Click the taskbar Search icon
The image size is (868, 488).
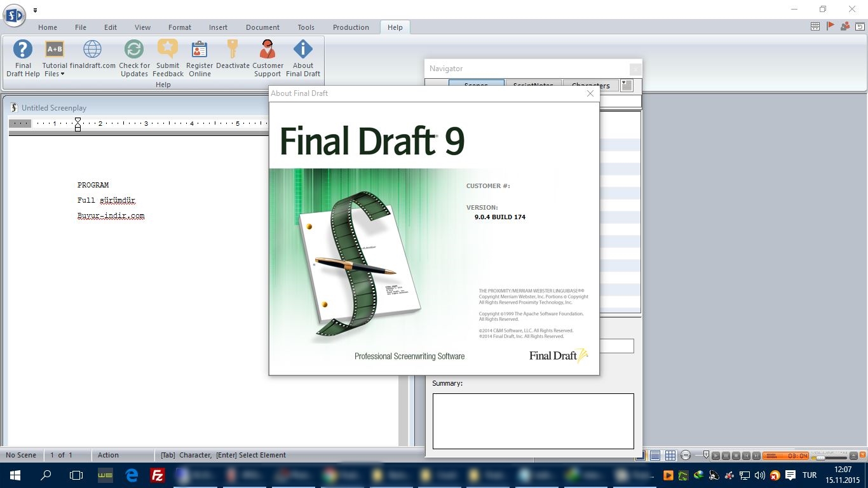(46, 475)
